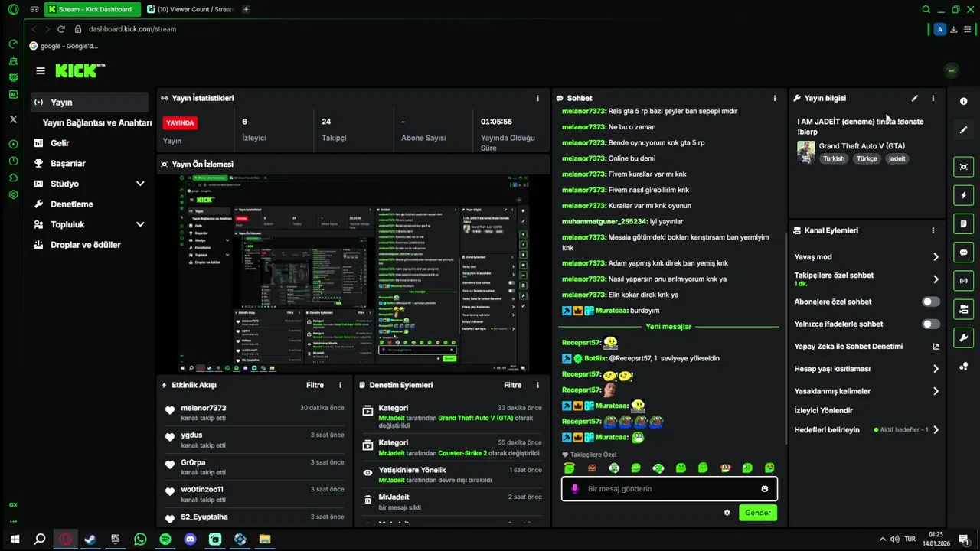This screenshot has width=980, height=551.
Task: Open Takipçilere özel sohbet options chevron
Action: click(936, 279)
